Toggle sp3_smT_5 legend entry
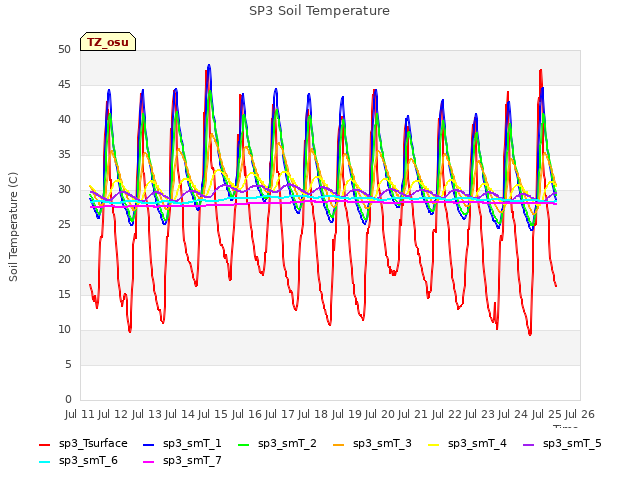The image size is (640, 480). (562, 444)
